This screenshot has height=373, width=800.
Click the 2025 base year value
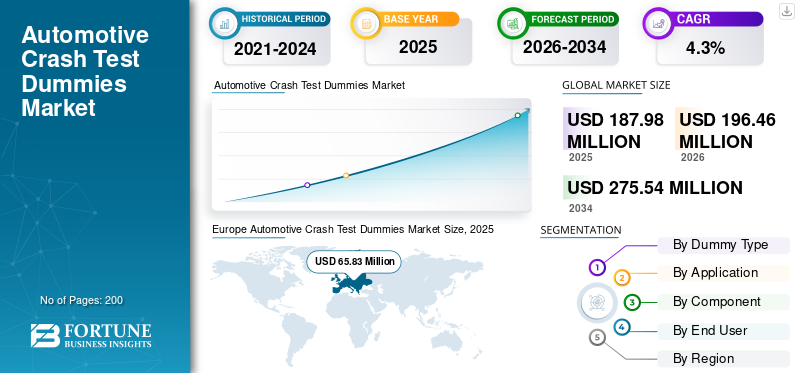pos(418,47)
